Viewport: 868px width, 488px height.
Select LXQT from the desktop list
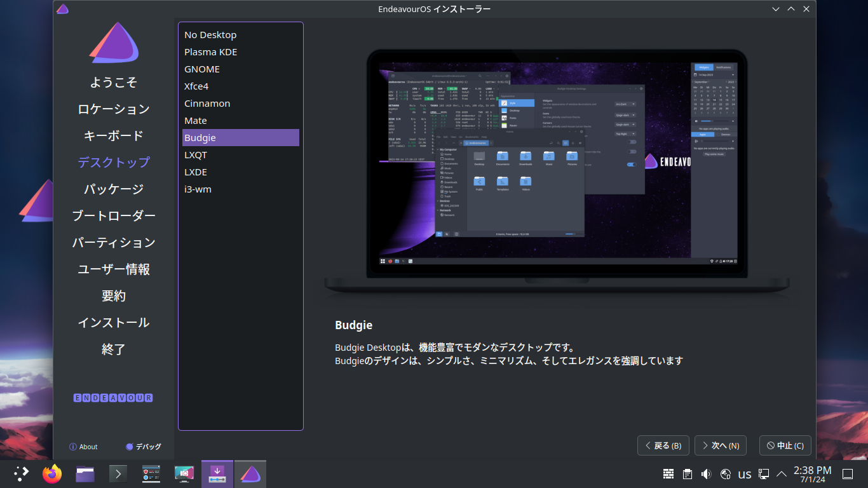(x=241, y=155)
